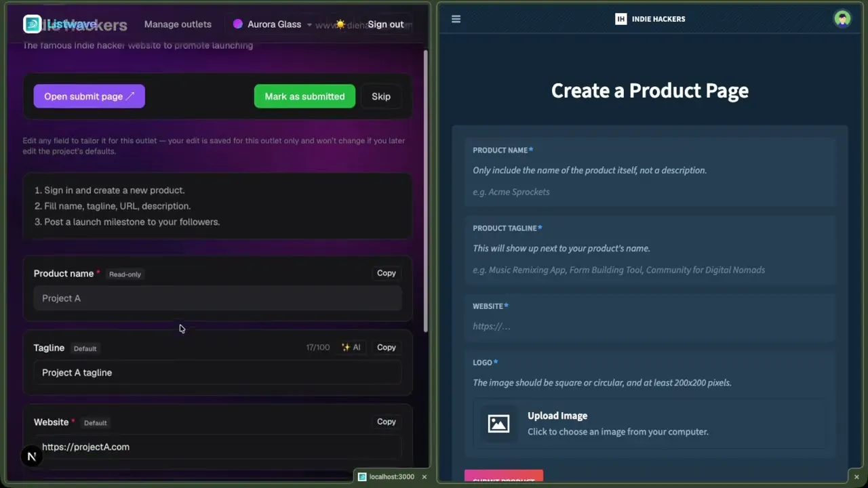Close the localhost:3000 tab
Image resolution: width=868 pixels, height=488 pixels.
click(x=425, y=477)
